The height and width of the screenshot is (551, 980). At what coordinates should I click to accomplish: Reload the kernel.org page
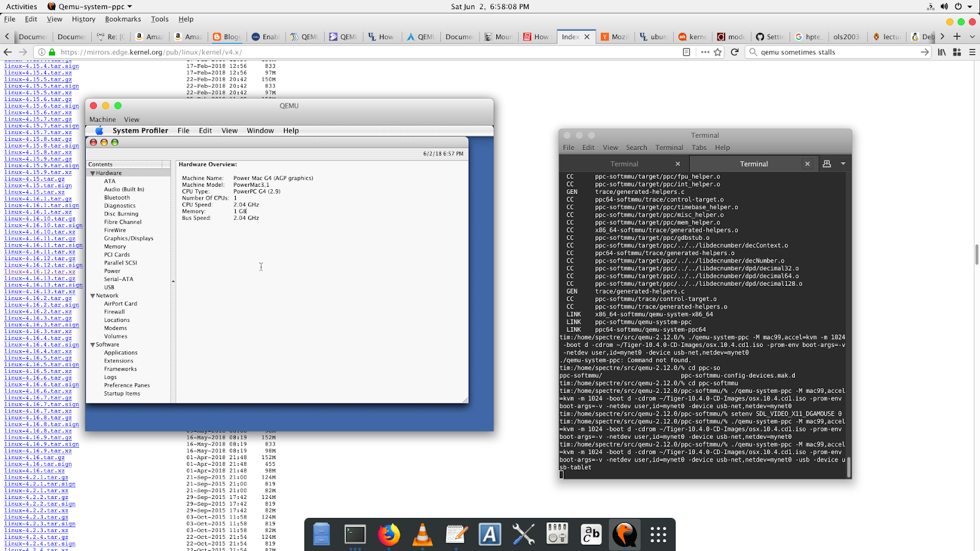point(734,52)
